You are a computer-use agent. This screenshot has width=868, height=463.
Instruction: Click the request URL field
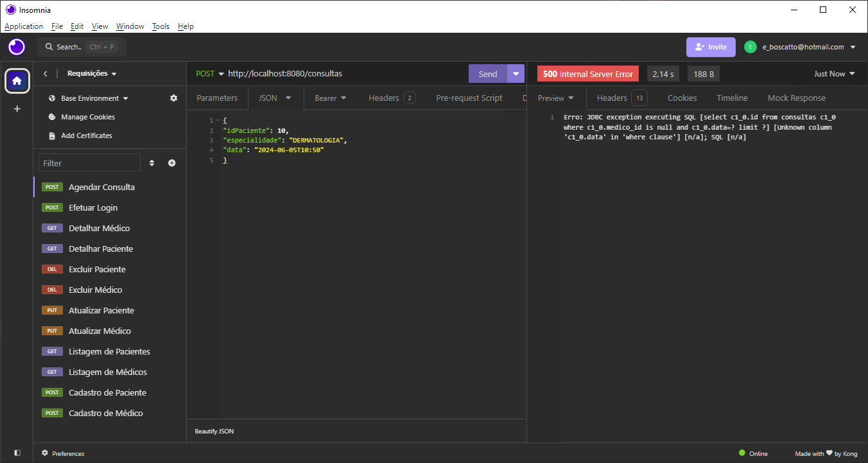347,74
